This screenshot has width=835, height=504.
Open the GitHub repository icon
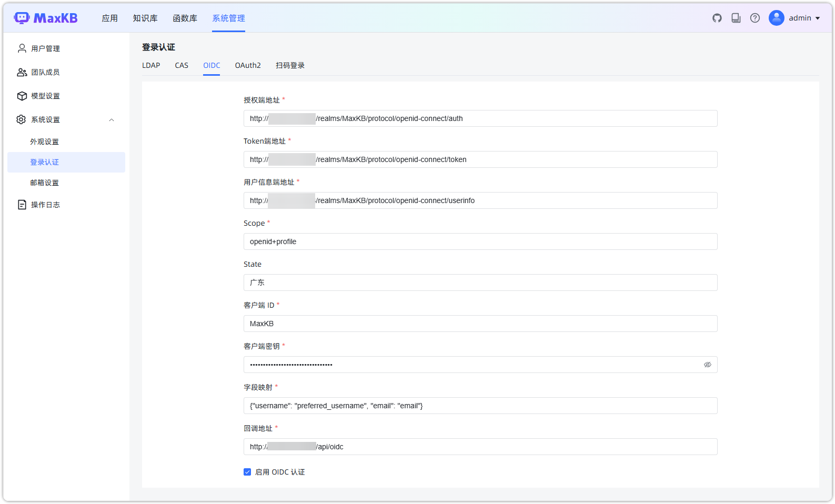[x=717, y=18]
